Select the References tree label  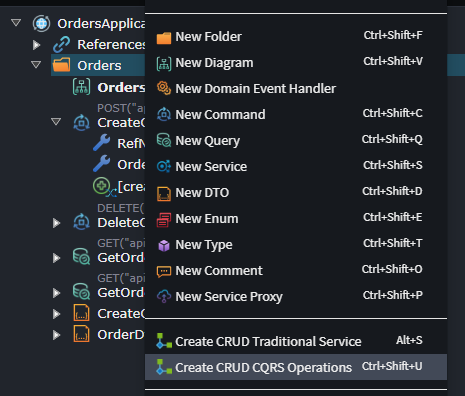coord(111,45)
